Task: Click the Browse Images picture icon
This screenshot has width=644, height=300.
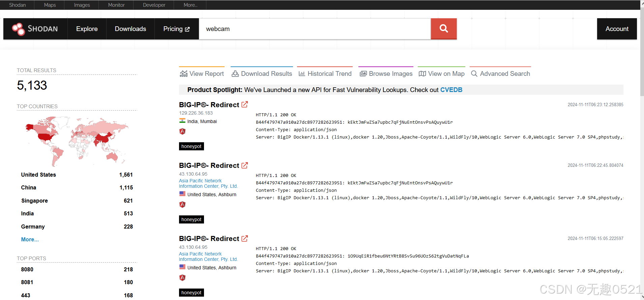Action: 363,73
